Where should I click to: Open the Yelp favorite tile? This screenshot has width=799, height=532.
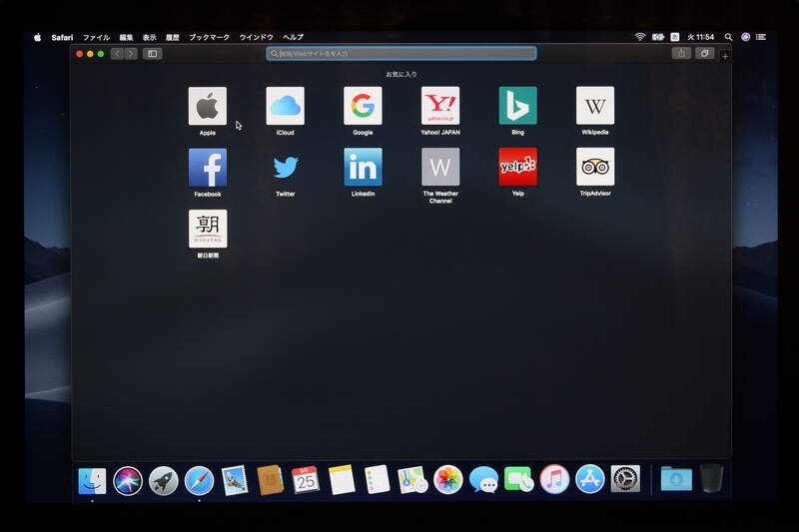pos(517,167)
